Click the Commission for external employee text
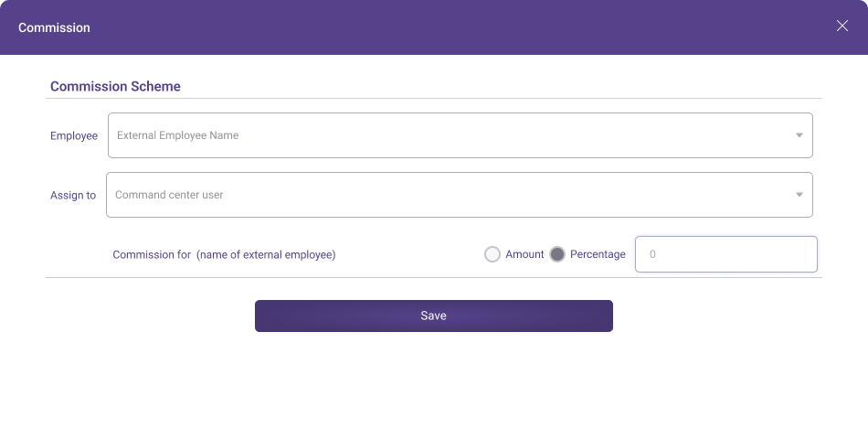This screenshot has width=868, height=439. pyautogui.click(x=224, y=254)
